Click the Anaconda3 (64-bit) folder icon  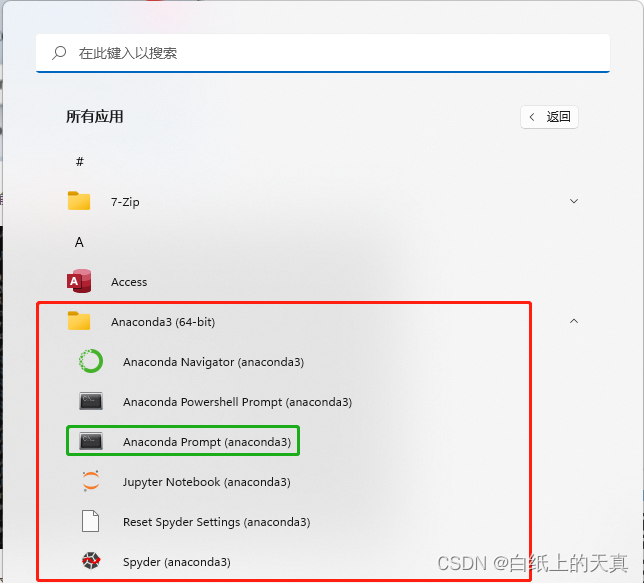tap(79, 321)
